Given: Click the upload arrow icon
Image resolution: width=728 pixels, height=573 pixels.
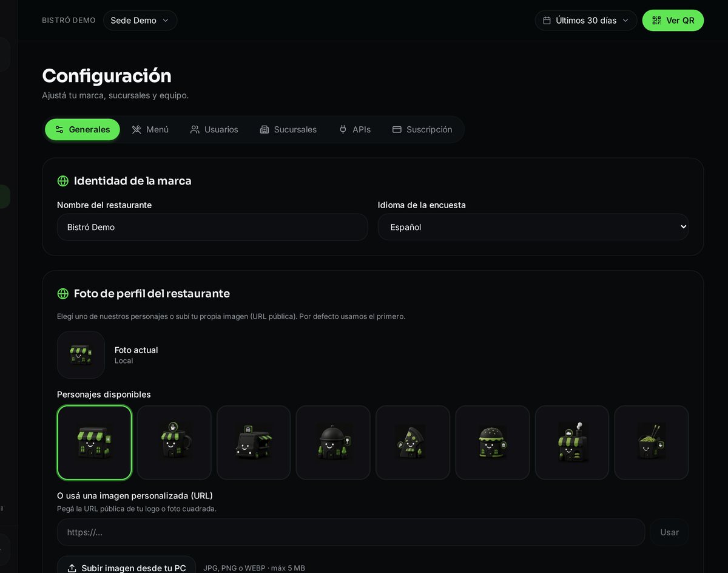Looking at the screenshot, I should 72,568.
